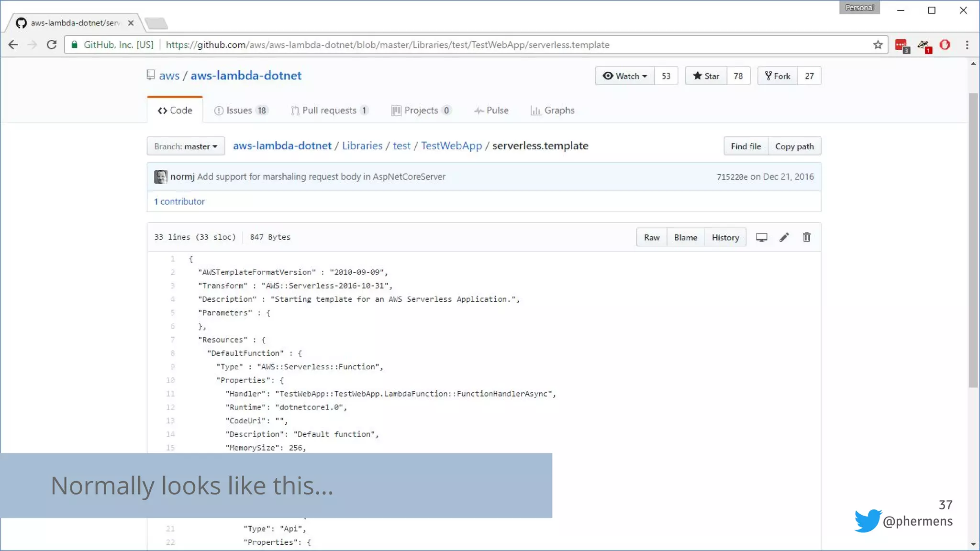Open Chrome three-dot menu
980x551 pixels.
[967, 45]
